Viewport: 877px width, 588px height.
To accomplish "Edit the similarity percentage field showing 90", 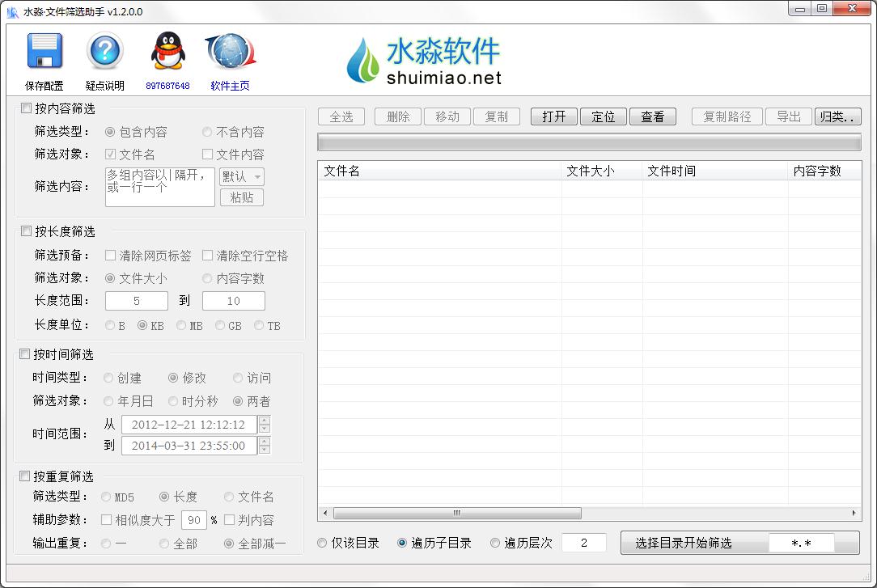I will coord(194,520).
